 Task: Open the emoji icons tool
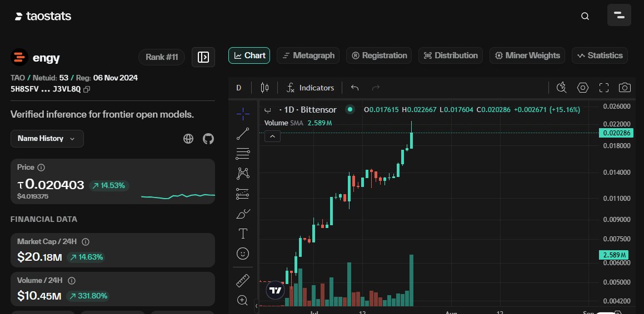coord(243,254)
